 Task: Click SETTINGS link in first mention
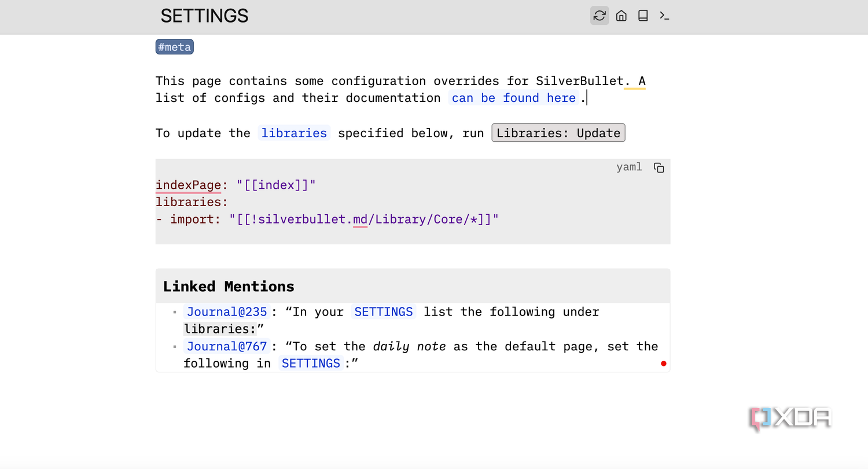coord(384,312)
